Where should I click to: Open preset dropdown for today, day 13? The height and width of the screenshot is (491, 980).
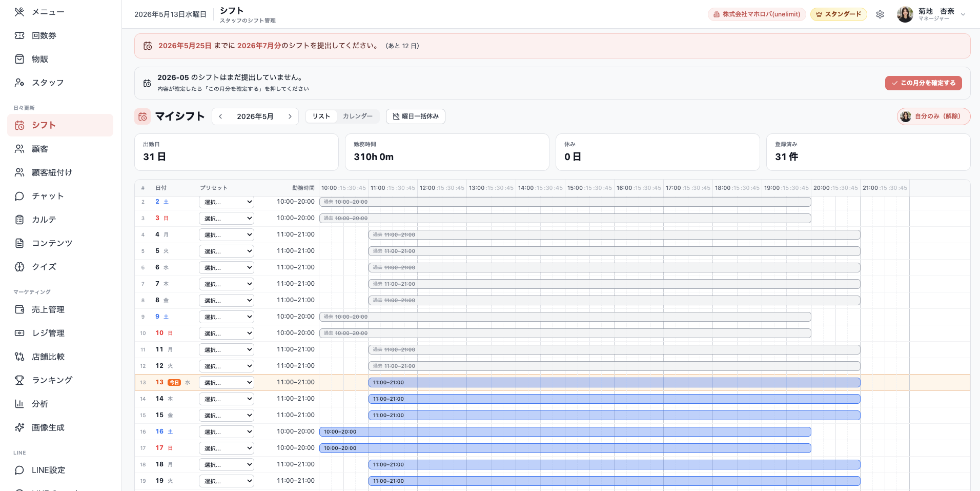tap(227, 383)
